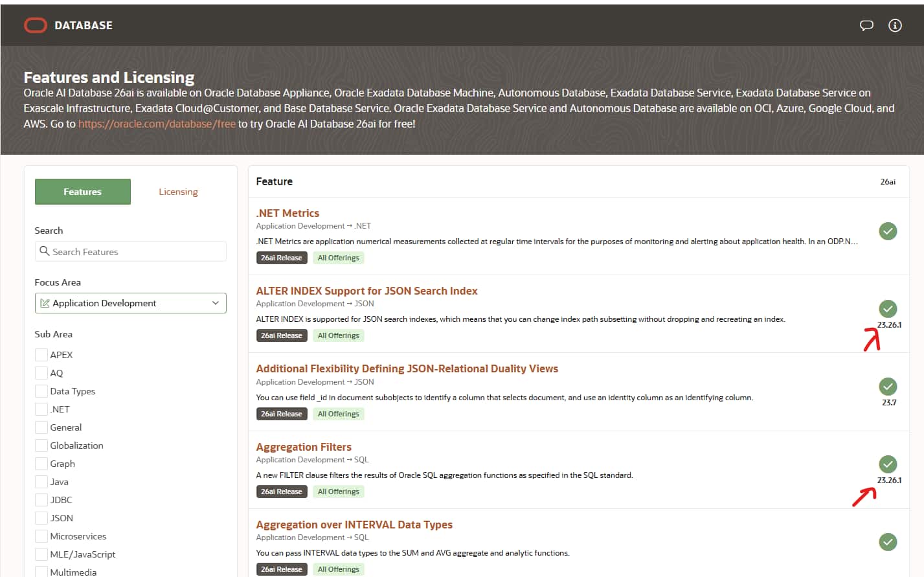The width and height of the screenshot is (924, 577).
Task: Click the Oracle logo icon
Action: [x=36, y=25]
